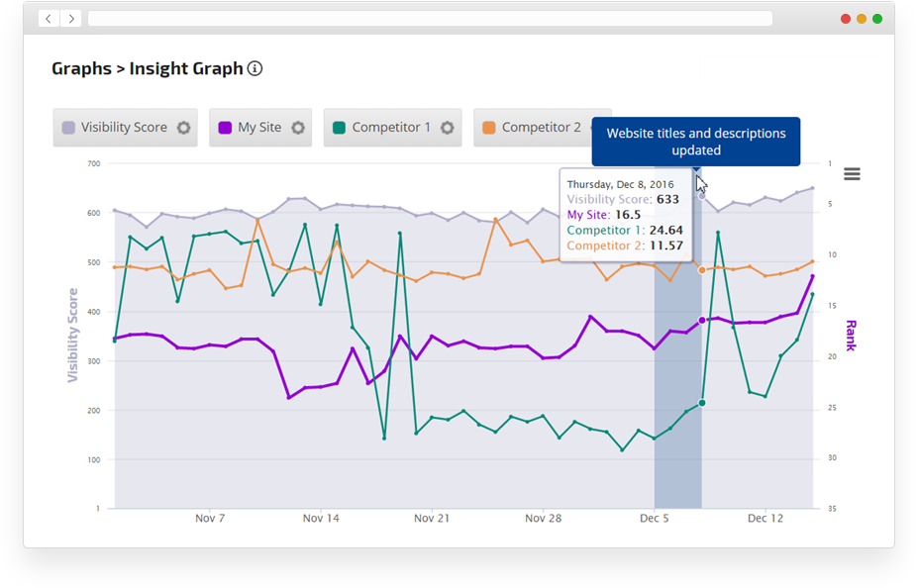Click the highlighted Competitor 1 data point

tap(702, 403)
